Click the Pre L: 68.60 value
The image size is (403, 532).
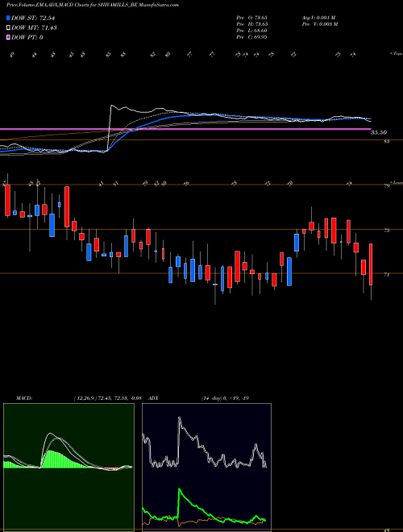(252, 30)
